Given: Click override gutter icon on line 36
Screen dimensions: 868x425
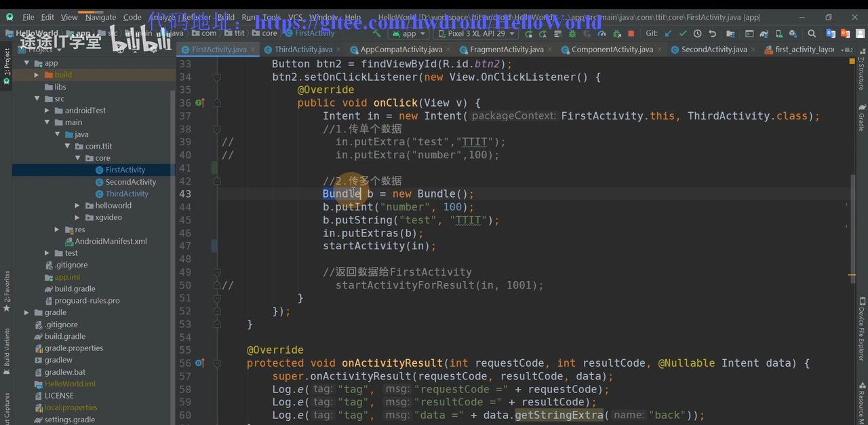Looking at the screenshot, I should coord(200,103).
